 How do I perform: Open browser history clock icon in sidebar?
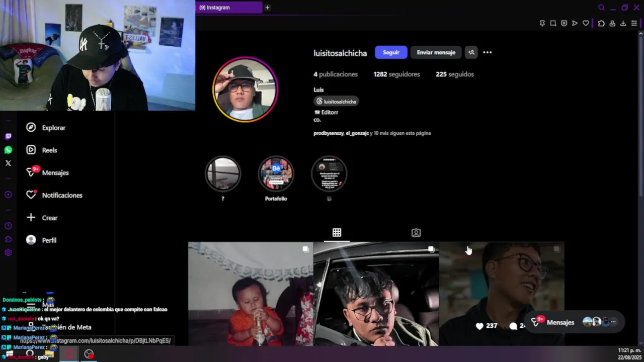coord(8,226)
